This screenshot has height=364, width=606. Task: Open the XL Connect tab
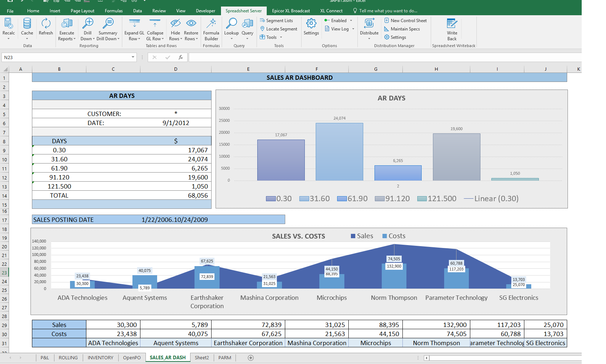pyautogui.click(x=331, y=11)
